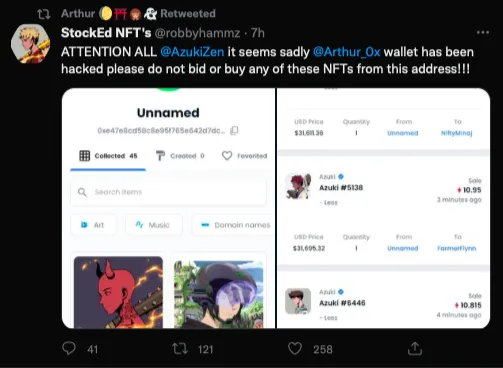Screen dimensions: 503x368
Task: Like the tweet with heart icon
Action: (x=295, y=349)
